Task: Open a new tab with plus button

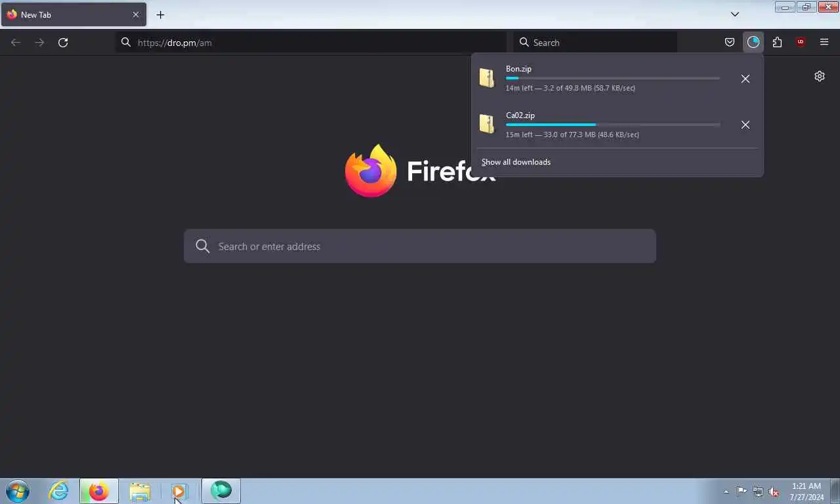Action: [x=160, y=14]
